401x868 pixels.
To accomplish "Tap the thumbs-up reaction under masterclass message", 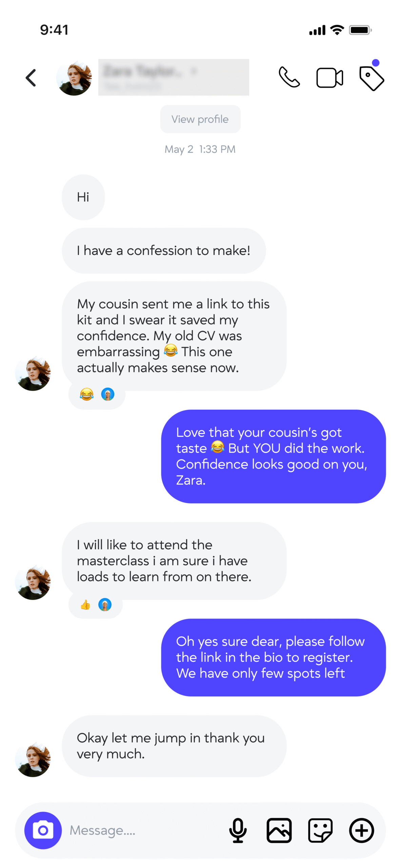I will click(85, 604).
